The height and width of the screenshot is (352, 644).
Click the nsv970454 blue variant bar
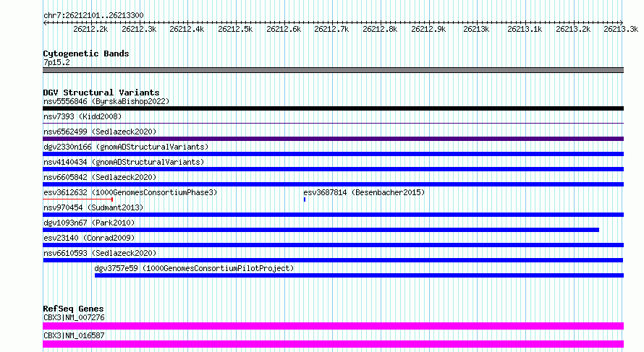[333, 215]
